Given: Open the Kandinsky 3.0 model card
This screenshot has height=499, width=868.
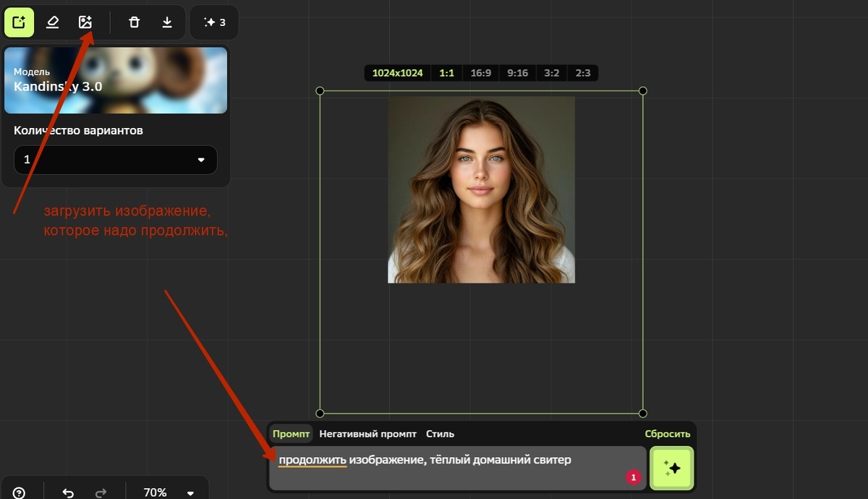Looking at the screenshot, I should pos(116,80).
